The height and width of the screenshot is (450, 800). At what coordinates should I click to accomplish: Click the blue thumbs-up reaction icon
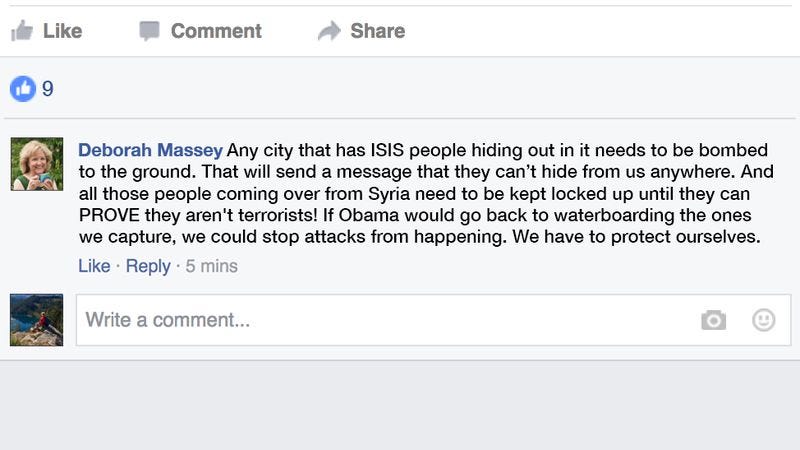click(x=23, y=89)
